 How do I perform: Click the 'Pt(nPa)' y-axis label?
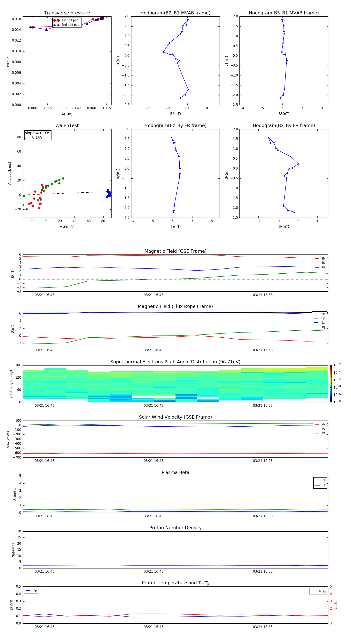[8, 61]
